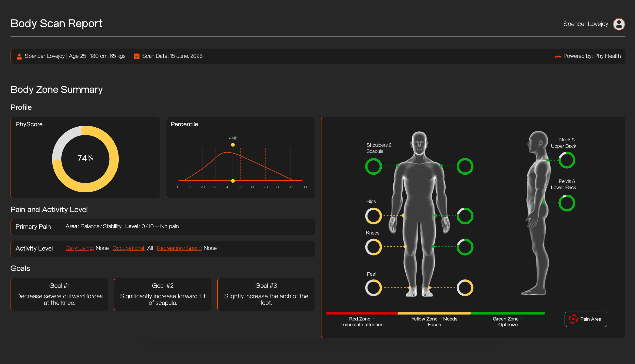Open the Recreation/Sport activity link

pyautogui.click(x=179, y=248)
